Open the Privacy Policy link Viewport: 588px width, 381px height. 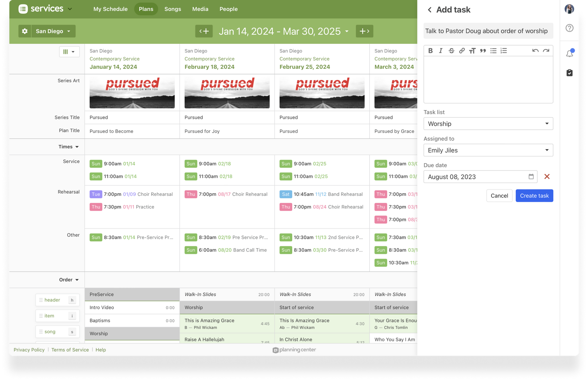[x=29, y=350]
